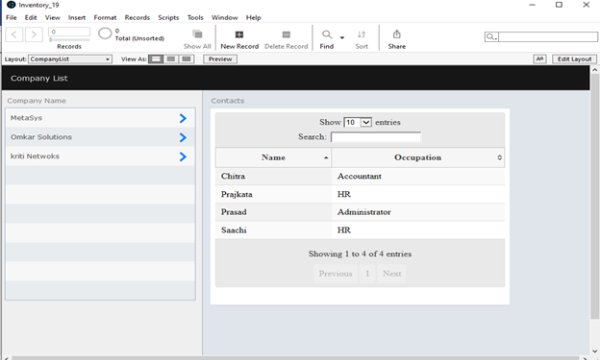Open the Tools menu
600x360 pixels.
[x=195, y=18]
